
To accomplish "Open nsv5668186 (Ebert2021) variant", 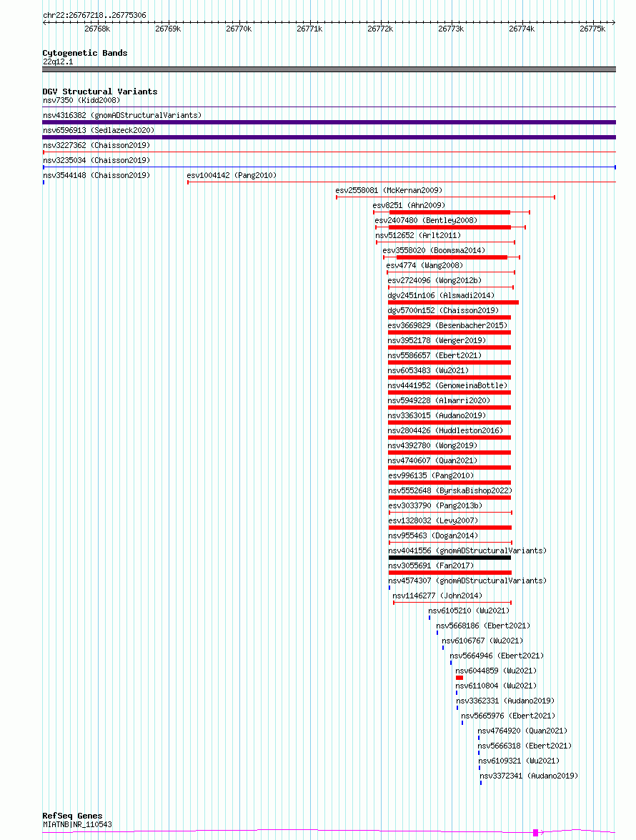I will tap(483, 626).
